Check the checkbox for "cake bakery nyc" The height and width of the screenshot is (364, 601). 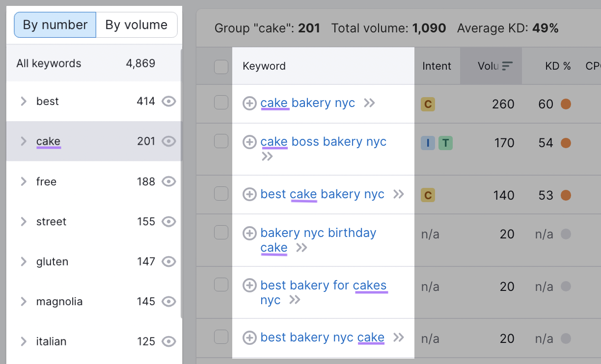coord(220,104)
